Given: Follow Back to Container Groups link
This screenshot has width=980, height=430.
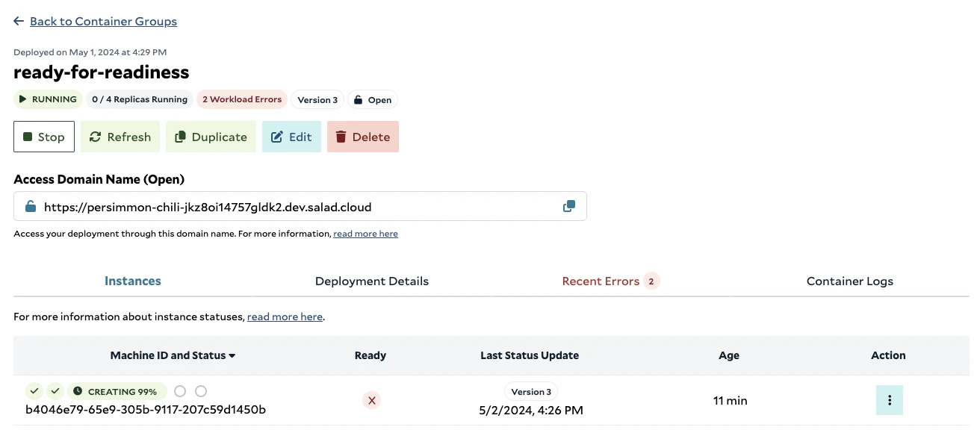Looking at the screenshot, I should [103, 22].
